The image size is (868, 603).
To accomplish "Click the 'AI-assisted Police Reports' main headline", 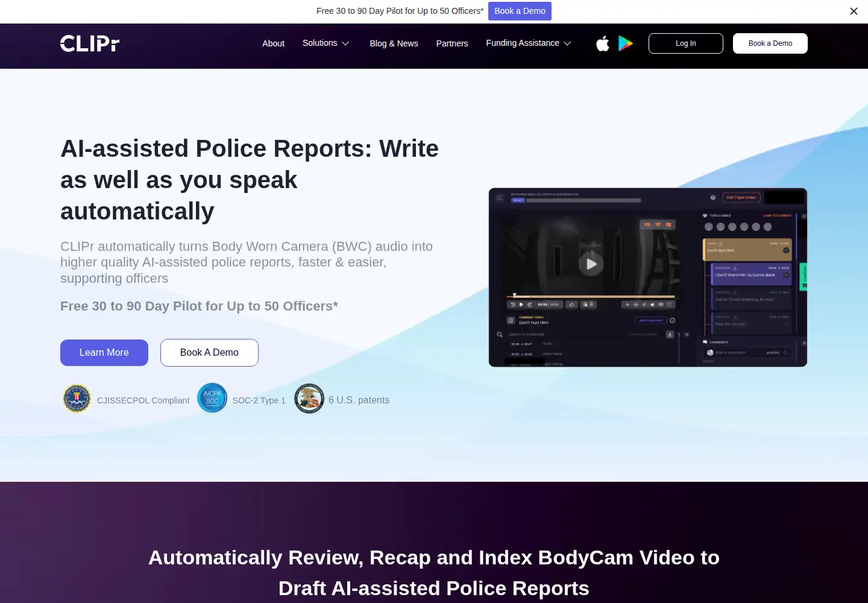I will coord(250,180).
